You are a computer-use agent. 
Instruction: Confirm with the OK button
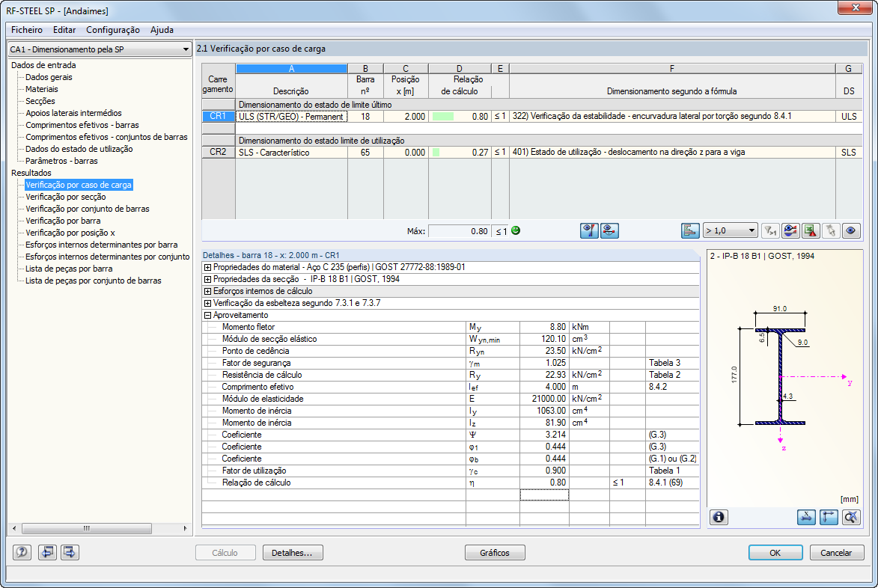775,553
